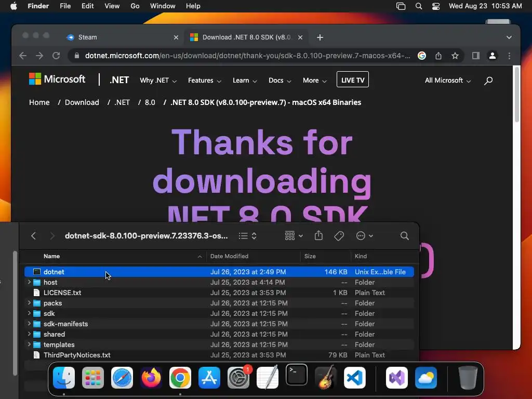Expand the templates folder
532x399 pixels.
click(x=29, y=344)
